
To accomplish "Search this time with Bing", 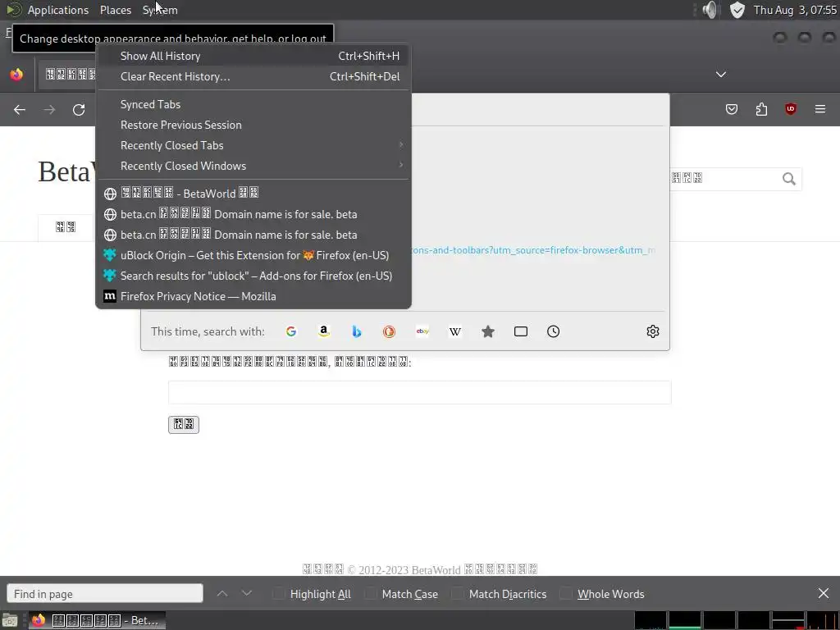I will (356, 331).
